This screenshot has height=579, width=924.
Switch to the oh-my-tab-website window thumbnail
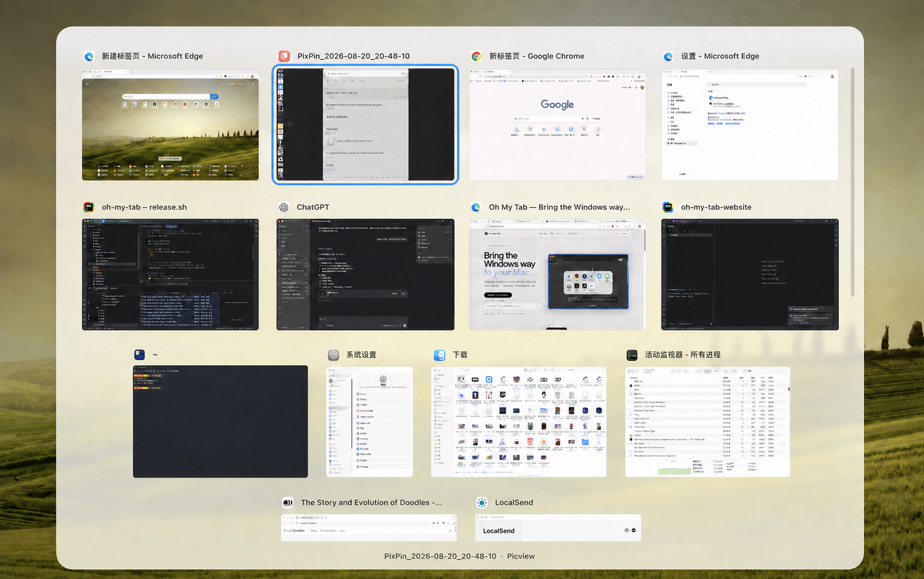click(750, 275)
